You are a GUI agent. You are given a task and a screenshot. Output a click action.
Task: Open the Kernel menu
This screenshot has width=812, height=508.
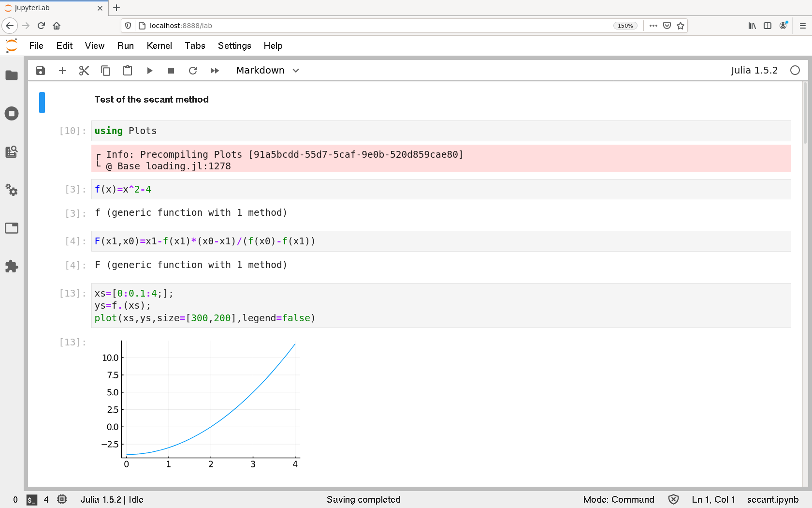[159, 45]
